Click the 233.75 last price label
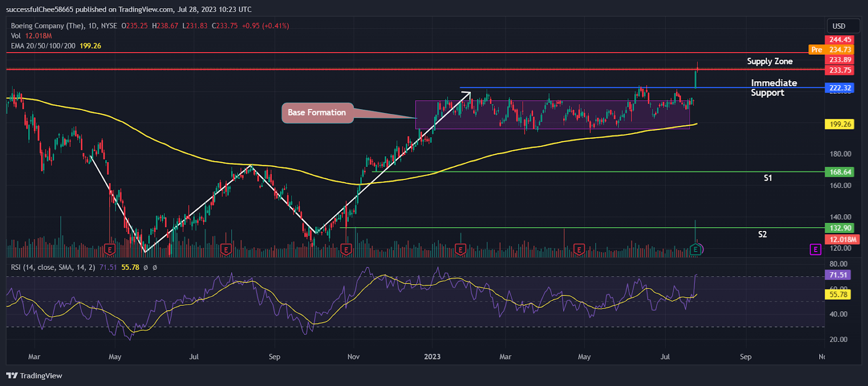This screenshot has width=868, height=386. click(x=840, y=70)
